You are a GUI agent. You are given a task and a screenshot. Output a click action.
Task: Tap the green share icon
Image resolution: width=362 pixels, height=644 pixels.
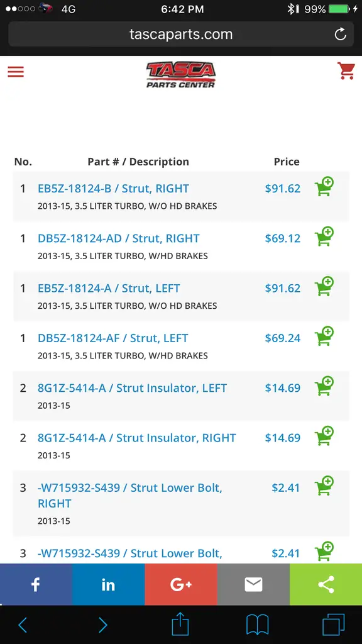(326, 584)
